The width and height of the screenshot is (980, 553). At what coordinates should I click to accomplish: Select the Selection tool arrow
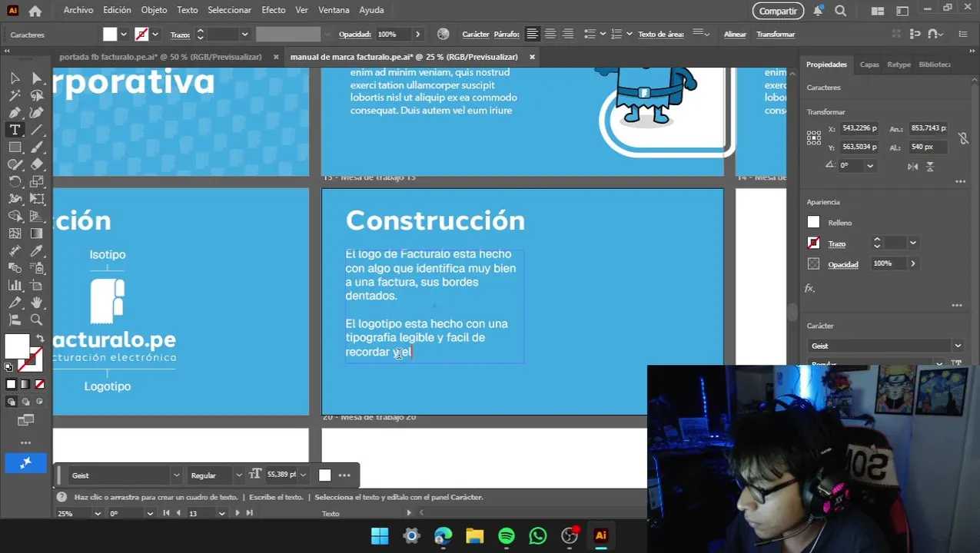(x=15, y=78)
